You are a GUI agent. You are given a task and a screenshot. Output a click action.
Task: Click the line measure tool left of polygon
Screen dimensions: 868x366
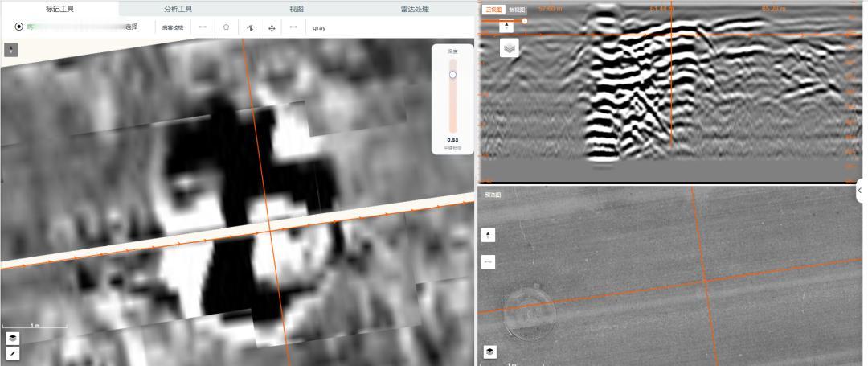click(x=203, y=27)
